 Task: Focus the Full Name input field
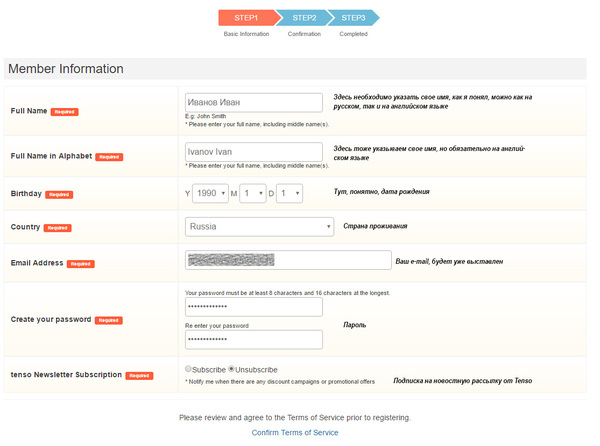point(254,102)
